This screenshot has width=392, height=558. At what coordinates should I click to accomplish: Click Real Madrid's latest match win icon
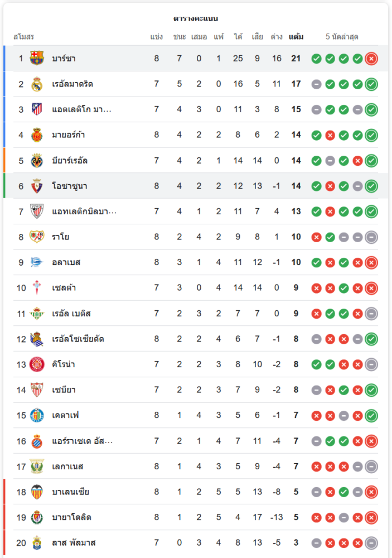(x=371, y=84)
